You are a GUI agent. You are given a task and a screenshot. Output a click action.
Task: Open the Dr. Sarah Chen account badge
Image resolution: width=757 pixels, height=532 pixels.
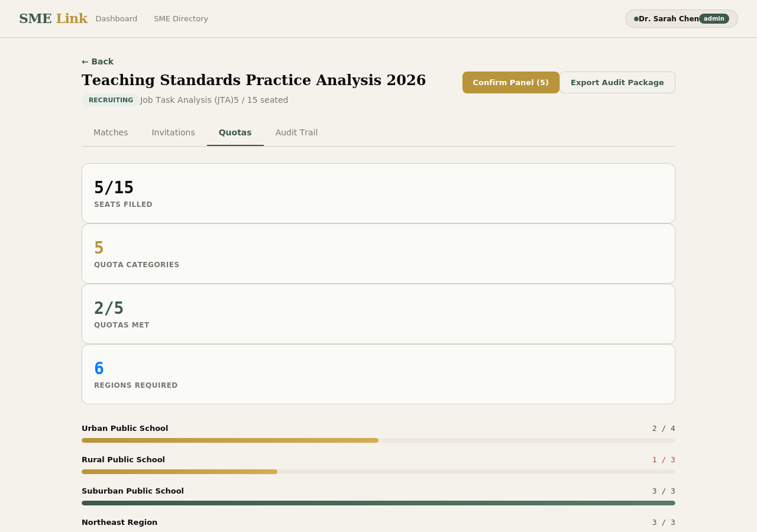pos(667,18)
